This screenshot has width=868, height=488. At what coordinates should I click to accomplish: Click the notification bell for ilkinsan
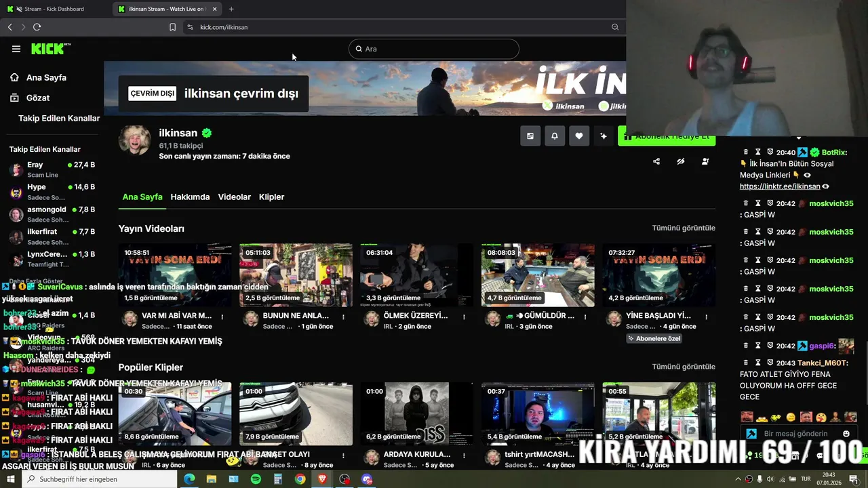(554, 136)
